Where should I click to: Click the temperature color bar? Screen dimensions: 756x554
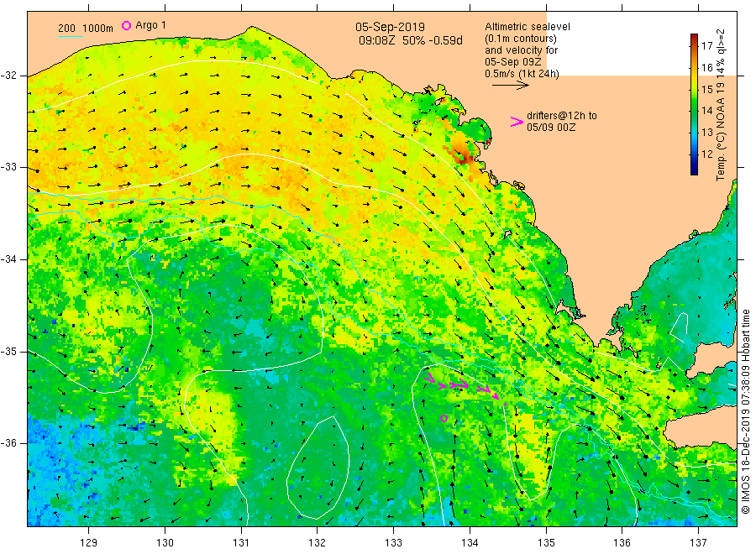tap(694, 104)
